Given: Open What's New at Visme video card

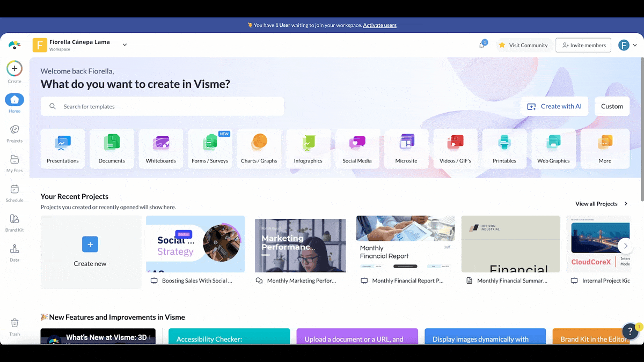Looking at the screenshot, I should click(x=98, y=336).
